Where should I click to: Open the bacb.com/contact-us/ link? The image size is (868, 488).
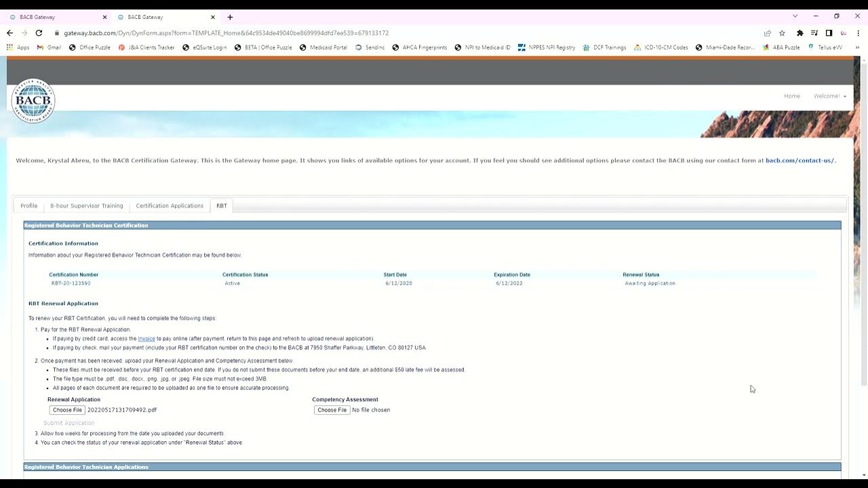click(800, 161)
